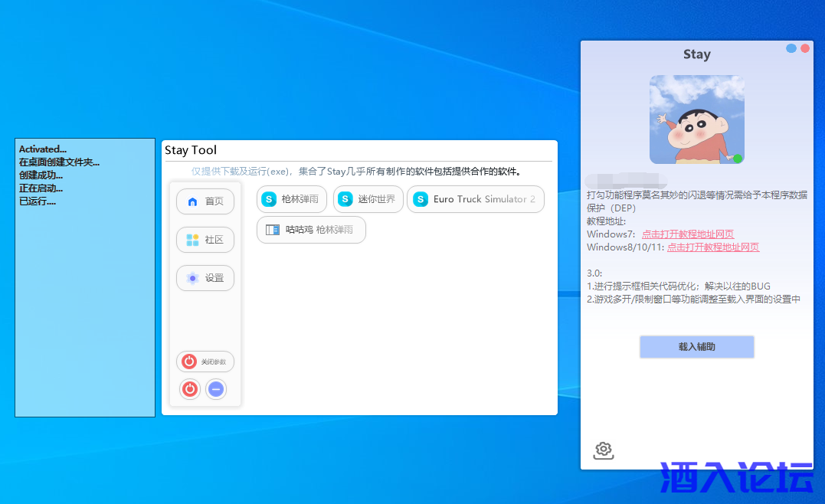
Task: Click the '已运行....' log line
Action: pos(38,201)
